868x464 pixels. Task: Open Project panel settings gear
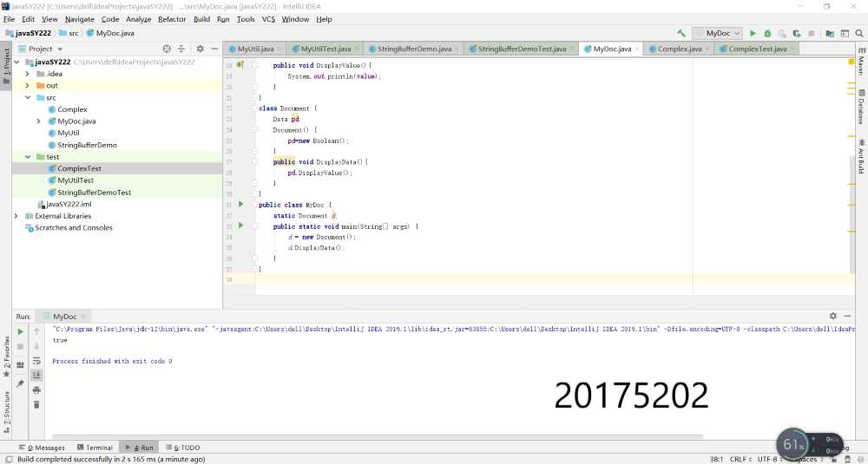pos(200,49)
